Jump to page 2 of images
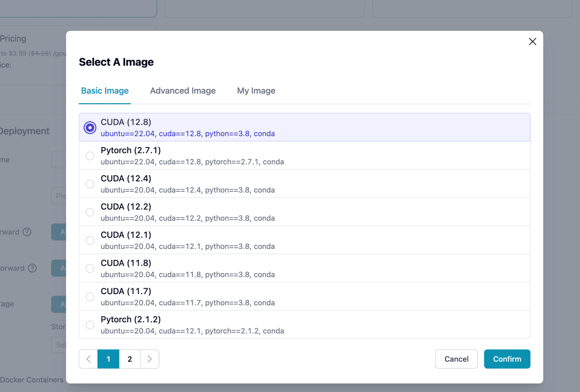Viewport: 580px width, 392px height. click(x=130, y=359)
